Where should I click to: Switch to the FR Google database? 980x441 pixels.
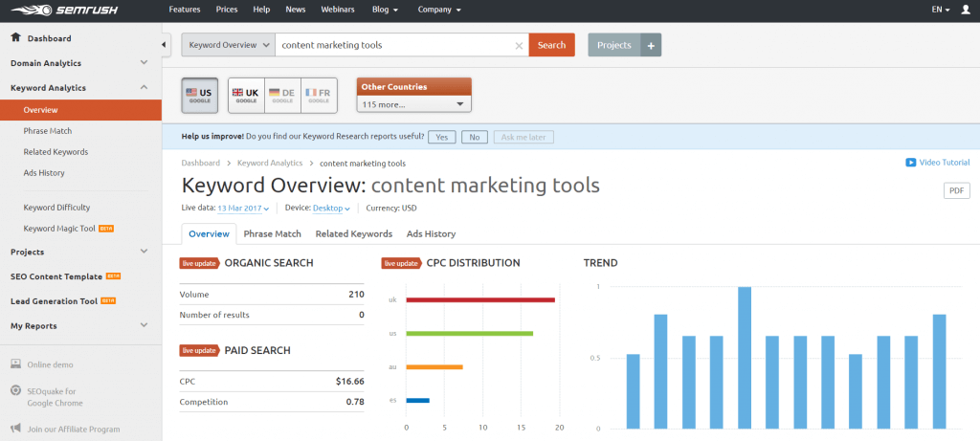pos(319,96)
